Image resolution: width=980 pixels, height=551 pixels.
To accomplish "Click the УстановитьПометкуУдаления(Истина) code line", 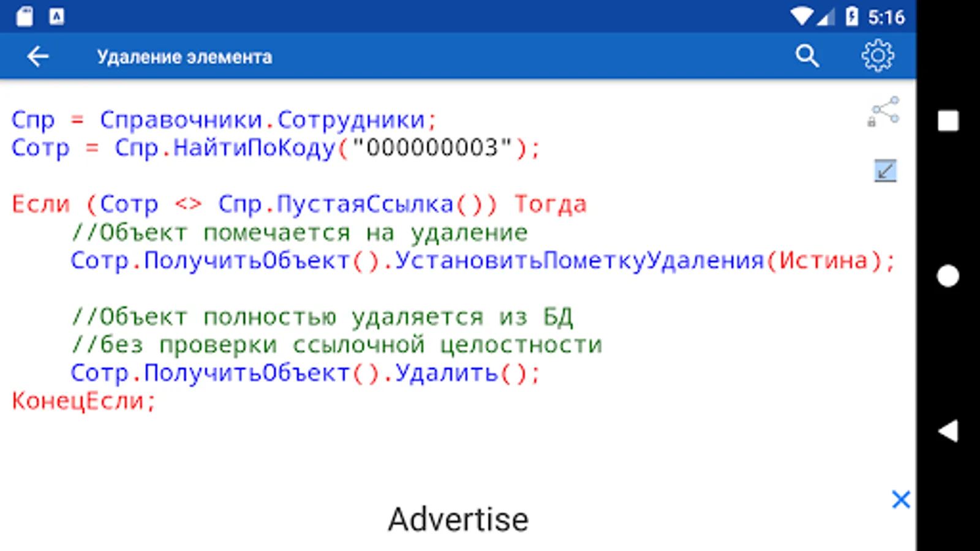I will (x=483, y=261).
